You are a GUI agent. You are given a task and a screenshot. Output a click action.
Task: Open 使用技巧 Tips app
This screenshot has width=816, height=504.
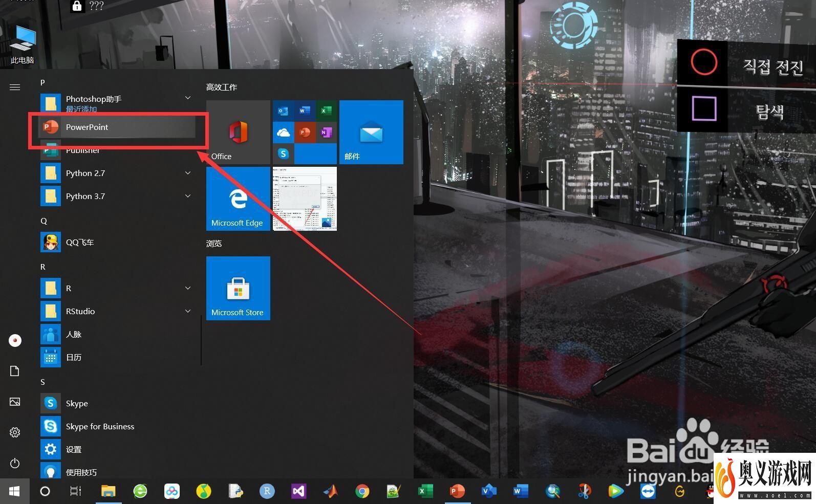pos(117,472)
